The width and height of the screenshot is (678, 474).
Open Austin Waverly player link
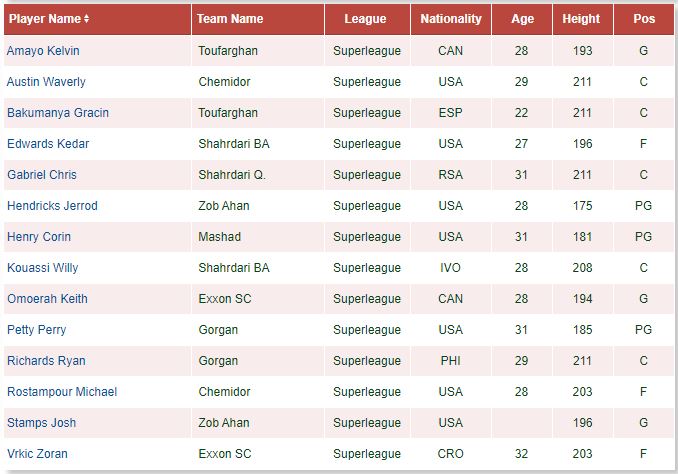[46, 82]
